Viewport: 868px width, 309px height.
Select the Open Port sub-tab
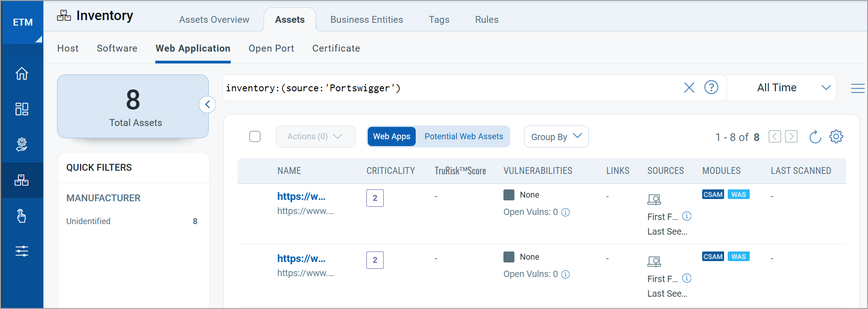pyautogui.click(x=271, y=48)
